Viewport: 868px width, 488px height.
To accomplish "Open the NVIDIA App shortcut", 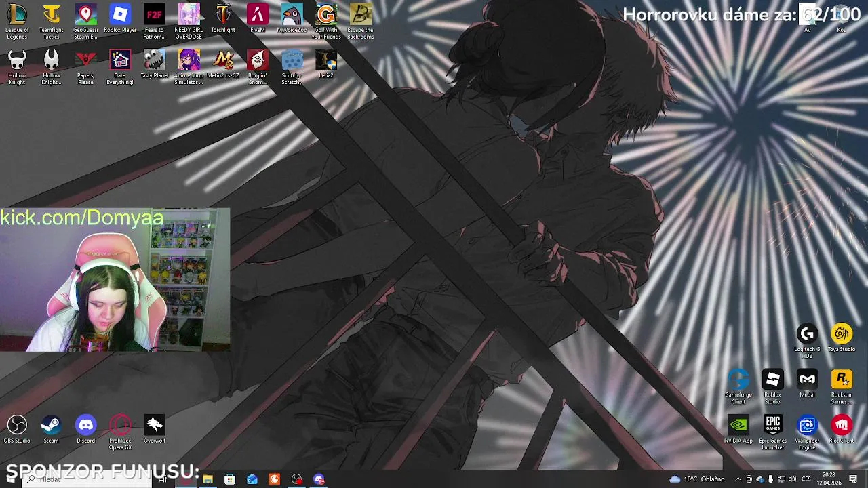I will coord(738,429).
